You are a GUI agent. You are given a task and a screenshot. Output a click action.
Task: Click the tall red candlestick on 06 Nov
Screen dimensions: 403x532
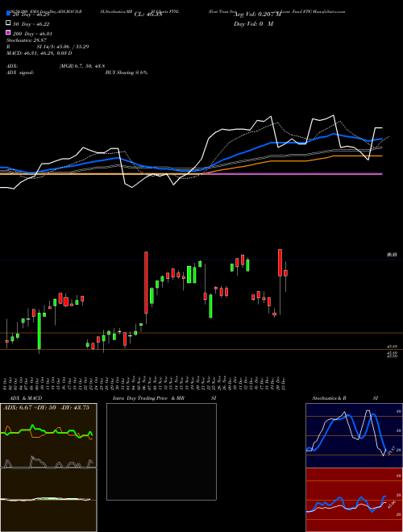coord(146,282)
